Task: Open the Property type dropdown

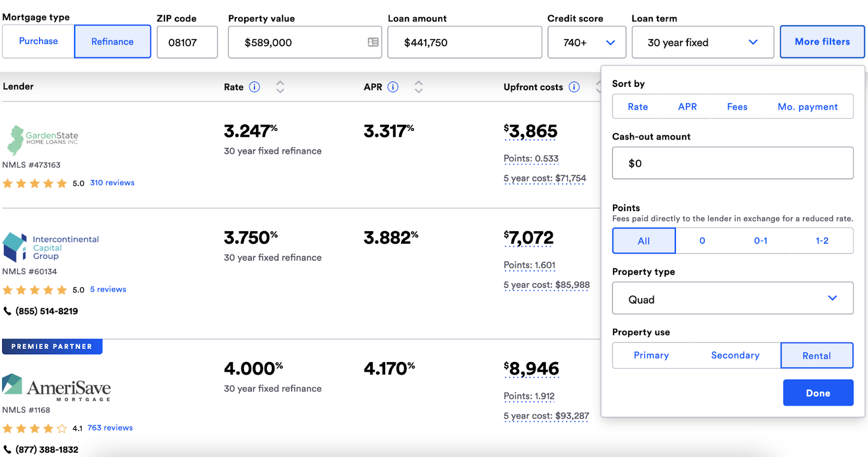Action: [733, 298]
